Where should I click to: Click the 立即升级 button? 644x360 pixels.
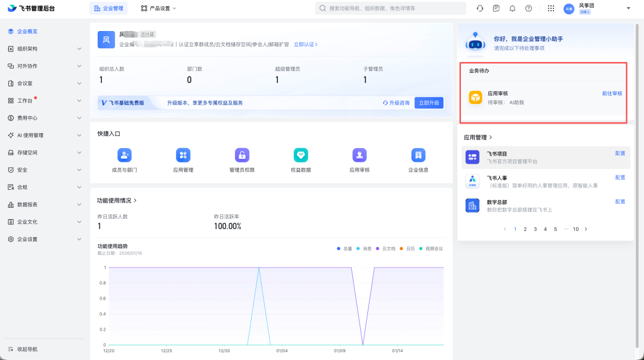pos(429,103)
